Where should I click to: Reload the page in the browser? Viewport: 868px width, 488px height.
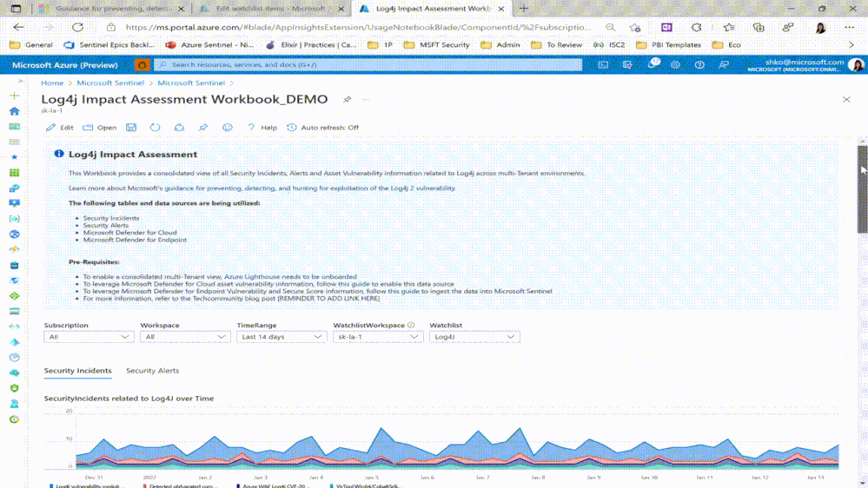coord(77,27)
